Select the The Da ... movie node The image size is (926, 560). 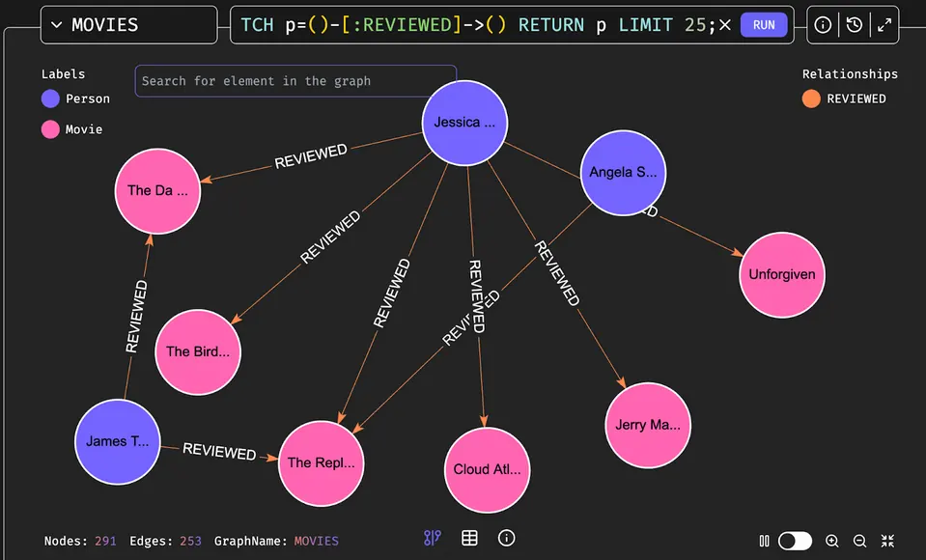coord(157,191)
